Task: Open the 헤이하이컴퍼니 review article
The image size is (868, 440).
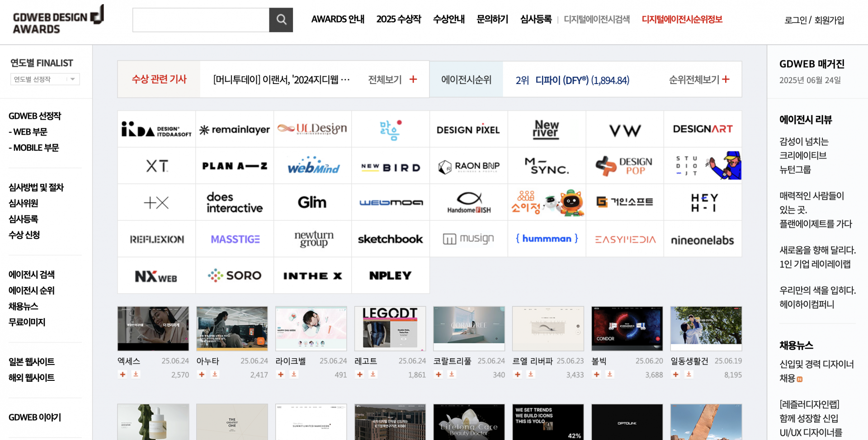Action: coord(817,297)
